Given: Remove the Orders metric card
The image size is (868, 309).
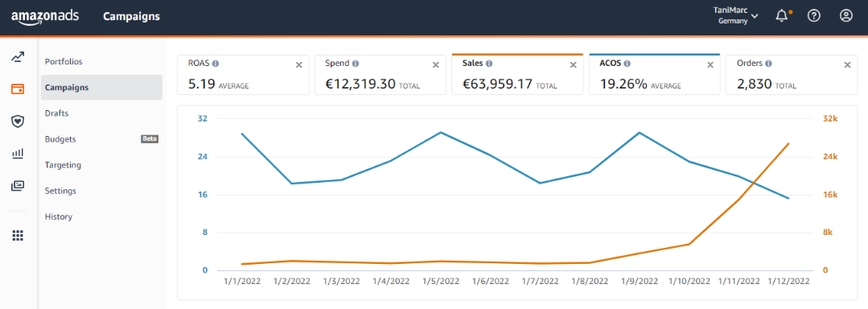Looking at the screenshot, I should [847, 65].
